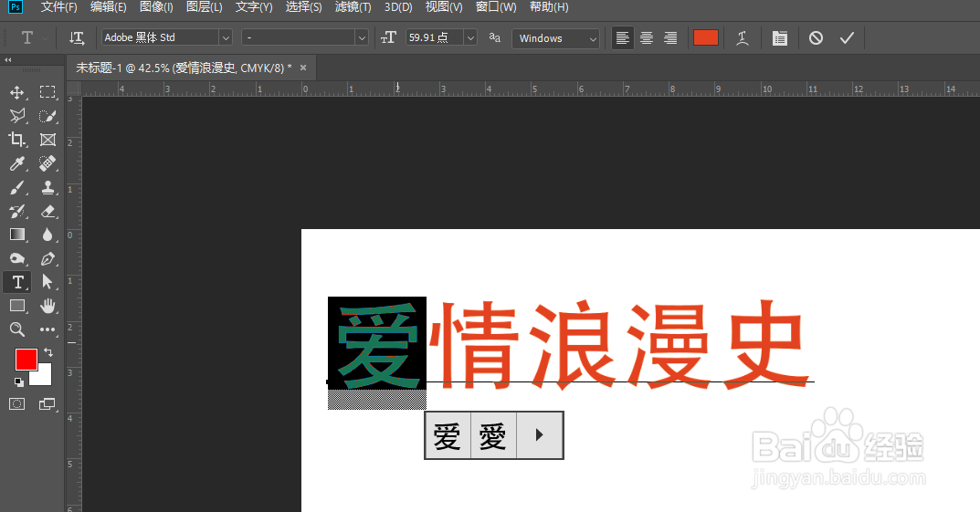
Task: Select the Polygonal Lasso tool
Action: [x=16, y=116]
